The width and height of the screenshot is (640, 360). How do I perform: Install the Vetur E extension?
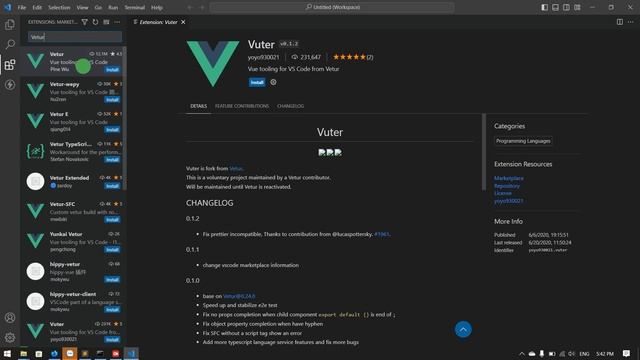112,130
